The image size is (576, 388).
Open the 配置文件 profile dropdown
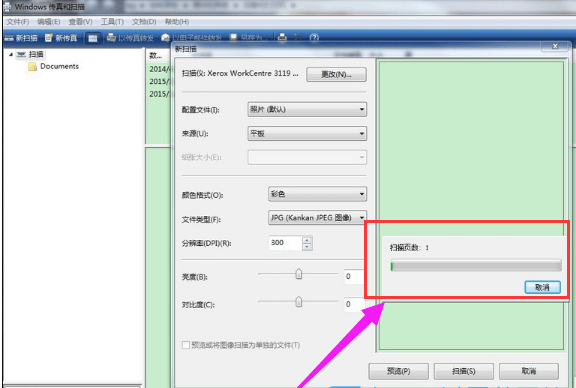pos(307,109)
